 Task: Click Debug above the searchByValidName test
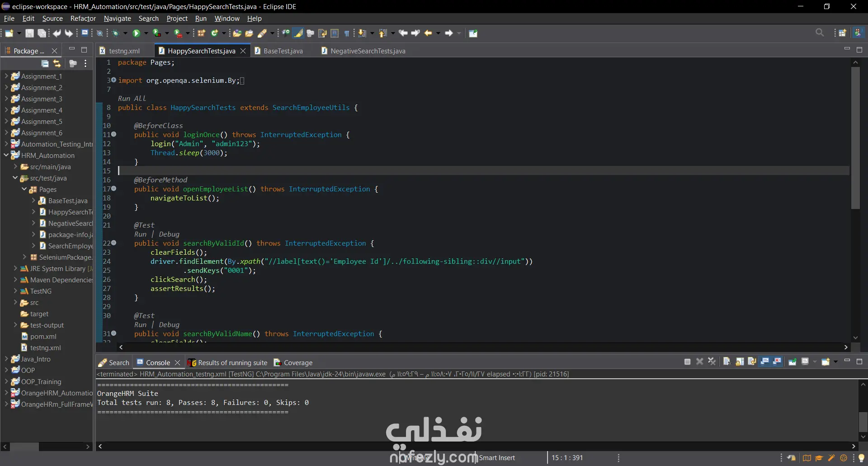coord(169,324)
